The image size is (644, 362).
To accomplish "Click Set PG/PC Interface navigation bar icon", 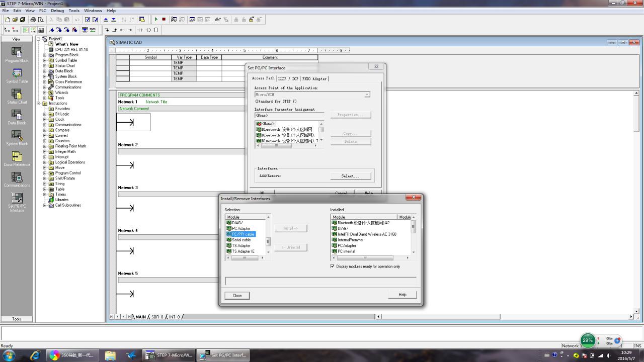I will [17, 202].
